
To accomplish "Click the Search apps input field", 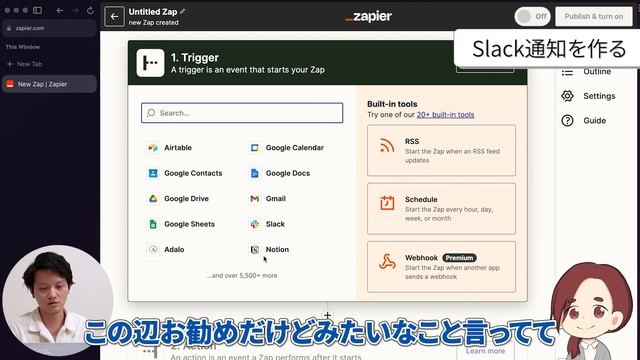I will 242,113.
